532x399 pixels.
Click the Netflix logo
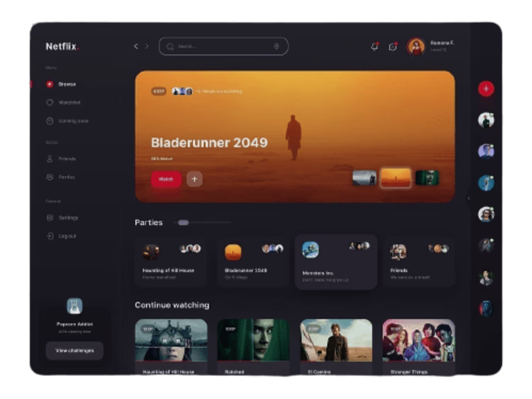coord(62,47)
